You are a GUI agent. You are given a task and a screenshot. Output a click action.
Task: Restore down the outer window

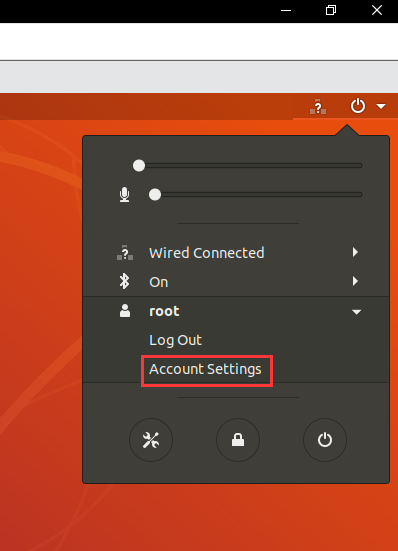click(x=331, y=11)
